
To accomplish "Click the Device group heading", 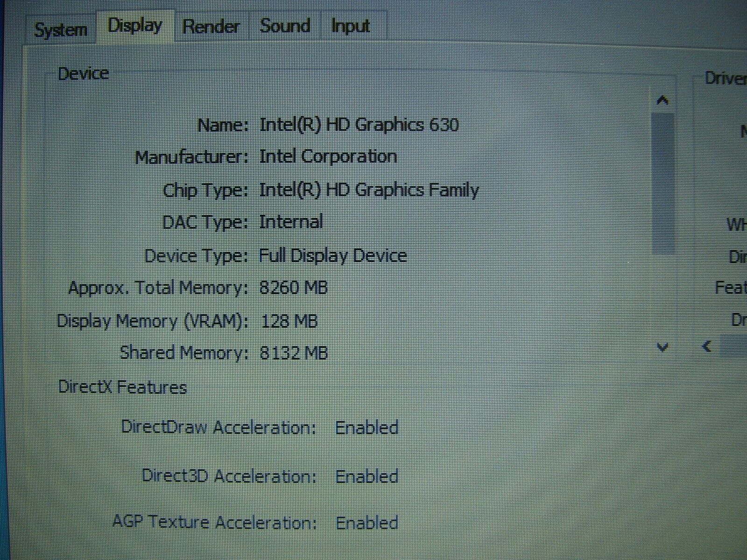I will [83, 74].
